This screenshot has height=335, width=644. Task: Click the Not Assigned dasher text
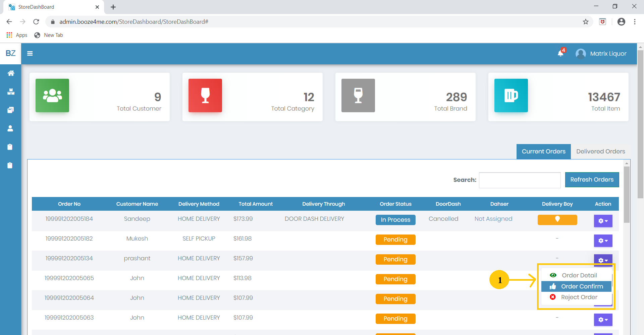click(493, 219)
